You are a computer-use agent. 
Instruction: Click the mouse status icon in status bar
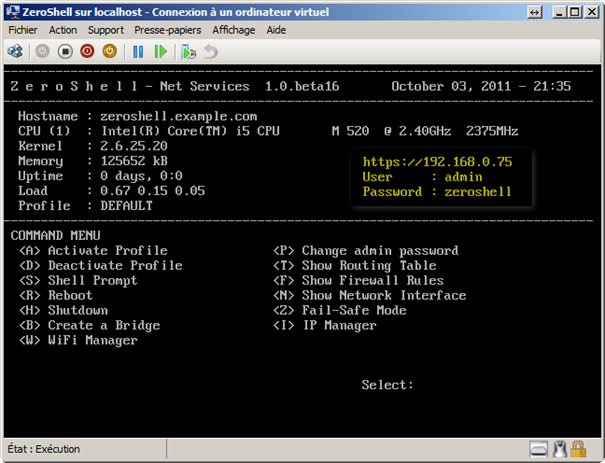coord(560,449)
